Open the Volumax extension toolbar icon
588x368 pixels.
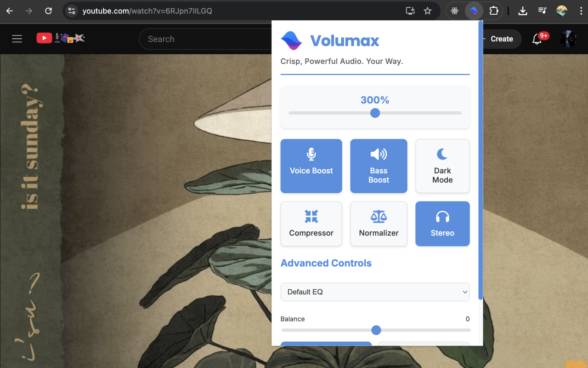click(x=474, y=11)
